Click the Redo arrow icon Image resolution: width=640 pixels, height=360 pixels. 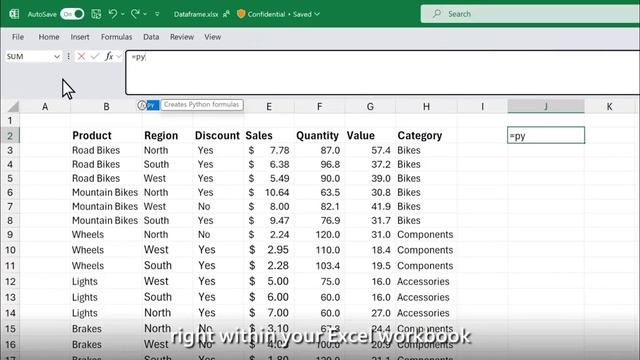(135, 14)
